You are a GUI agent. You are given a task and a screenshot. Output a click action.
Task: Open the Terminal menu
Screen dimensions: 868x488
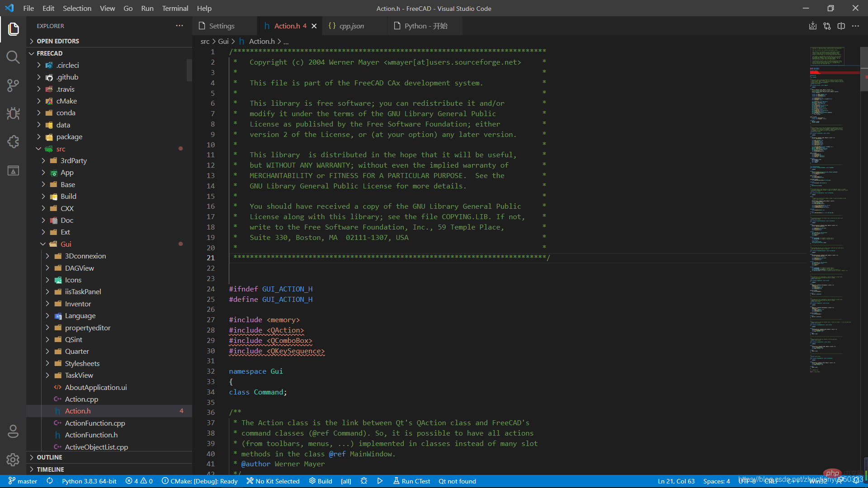175,8
